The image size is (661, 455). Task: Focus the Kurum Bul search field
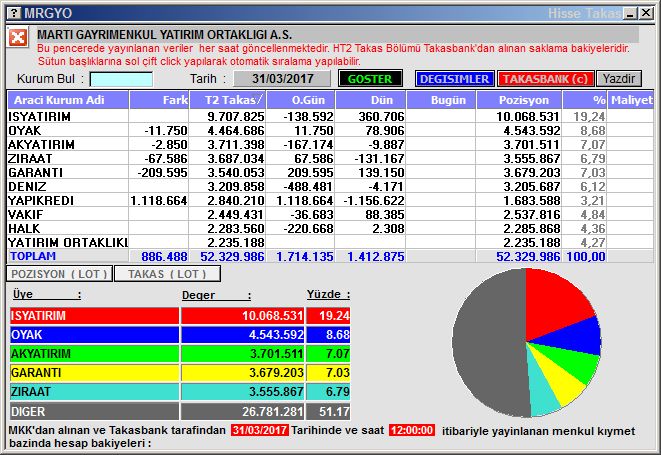121,79
